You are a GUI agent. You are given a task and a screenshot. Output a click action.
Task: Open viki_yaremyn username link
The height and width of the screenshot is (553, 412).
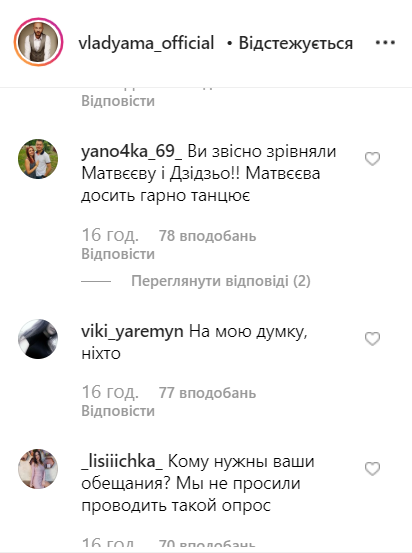[132, 332]
